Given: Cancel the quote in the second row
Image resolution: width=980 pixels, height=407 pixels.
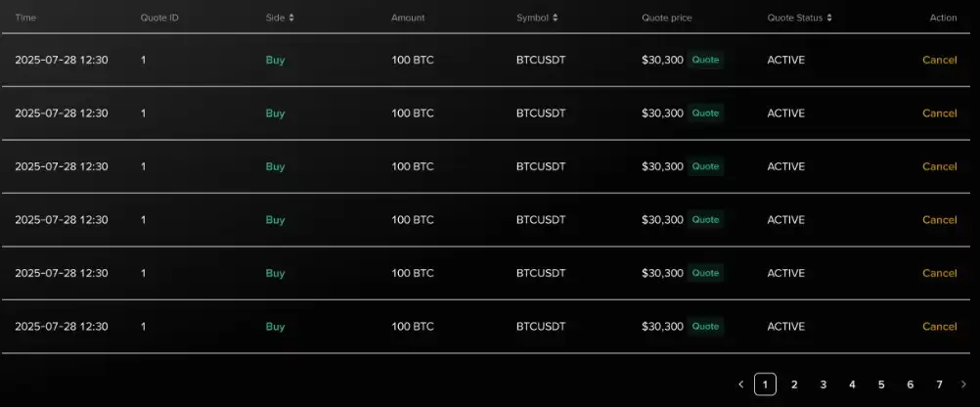Looking at the screenshot, I should 939,113.
